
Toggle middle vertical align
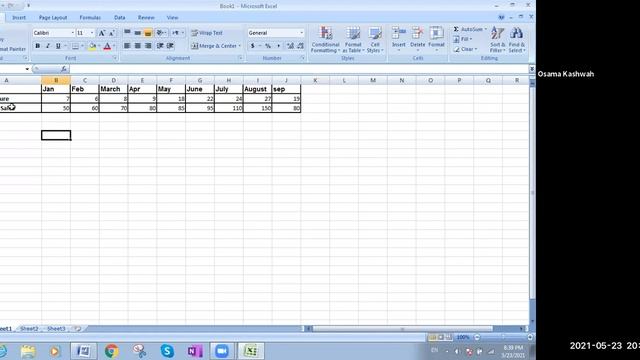click(138, 33)
